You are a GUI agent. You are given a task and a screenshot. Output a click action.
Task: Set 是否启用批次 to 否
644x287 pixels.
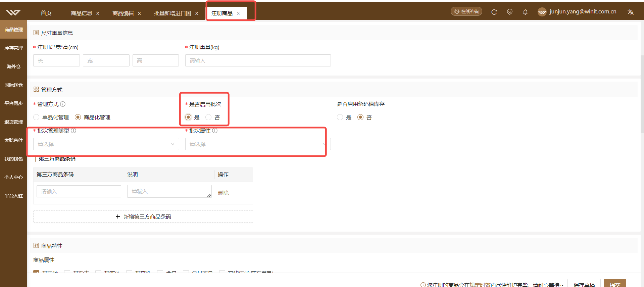208,117
